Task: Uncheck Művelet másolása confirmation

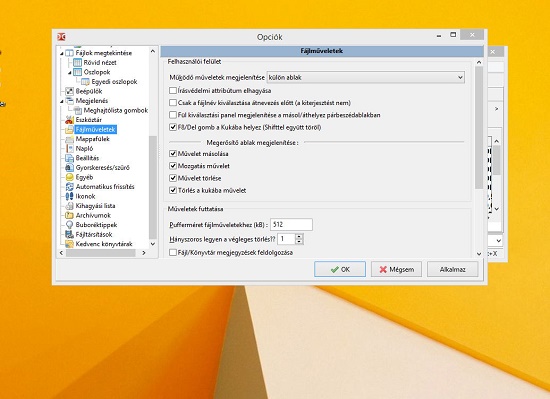Action: [173, 154]
